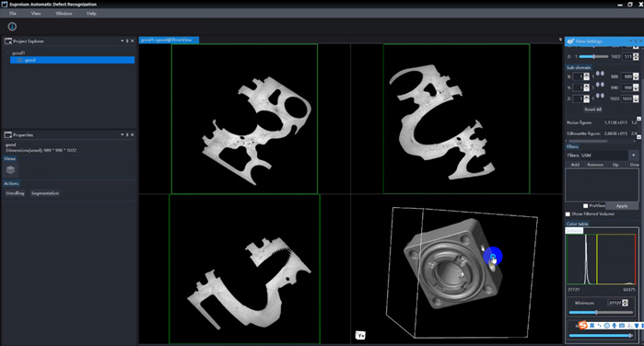Click the Sub-domain X range handle dots
The width and height of the screenshot is (644, 346).
point(600,74)
